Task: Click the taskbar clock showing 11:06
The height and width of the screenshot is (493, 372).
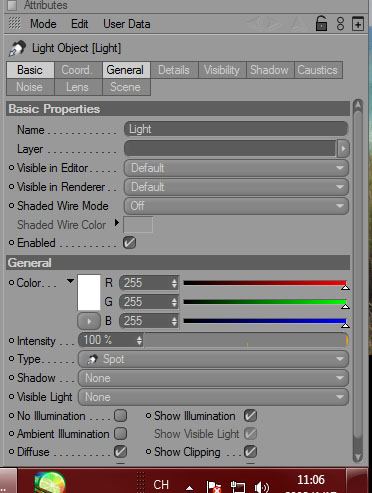Action: [311, 480]
